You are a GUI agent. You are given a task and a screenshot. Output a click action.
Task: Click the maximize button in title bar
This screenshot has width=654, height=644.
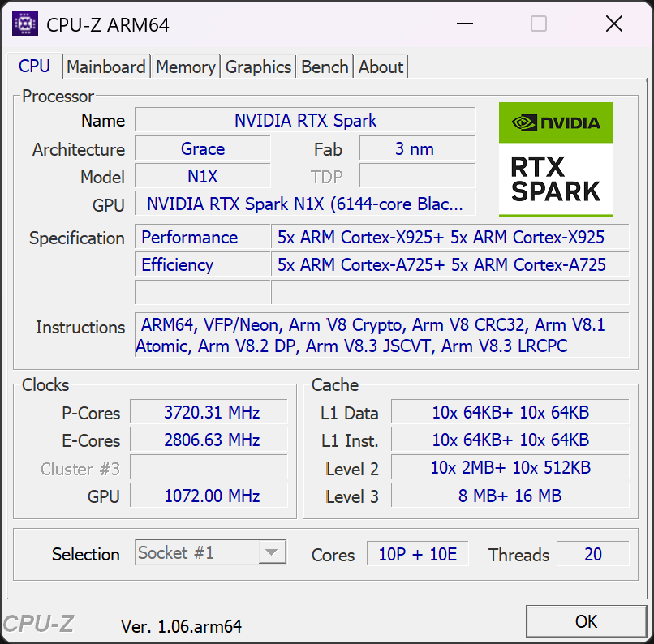pyautogui.click(x=539, y=24)
